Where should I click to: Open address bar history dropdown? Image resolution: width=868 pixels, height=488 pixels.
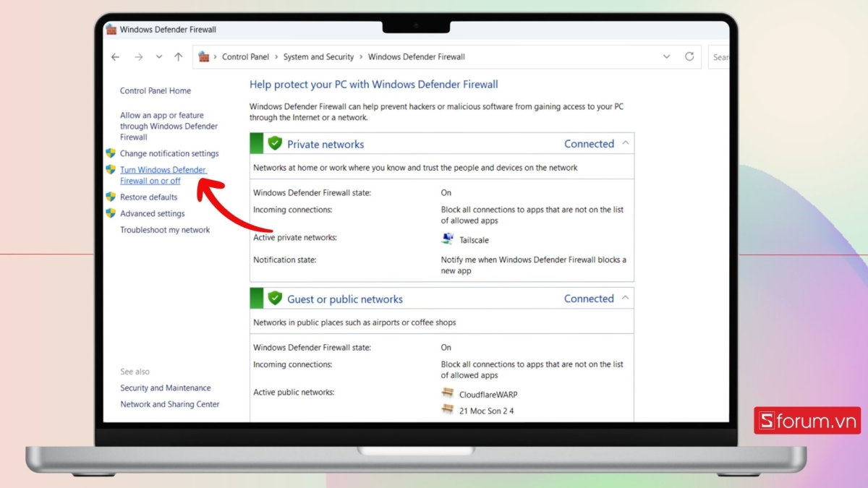(666, 56)
